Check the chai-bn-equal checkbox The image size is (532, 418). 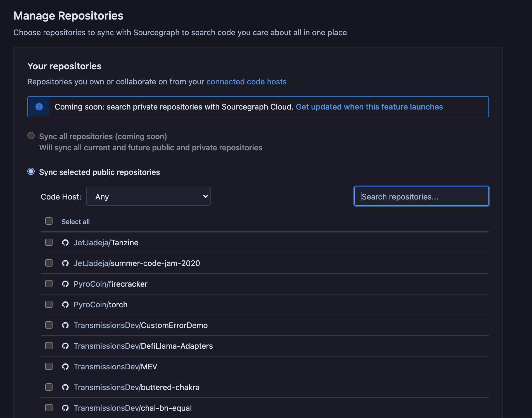click(49, 408)
